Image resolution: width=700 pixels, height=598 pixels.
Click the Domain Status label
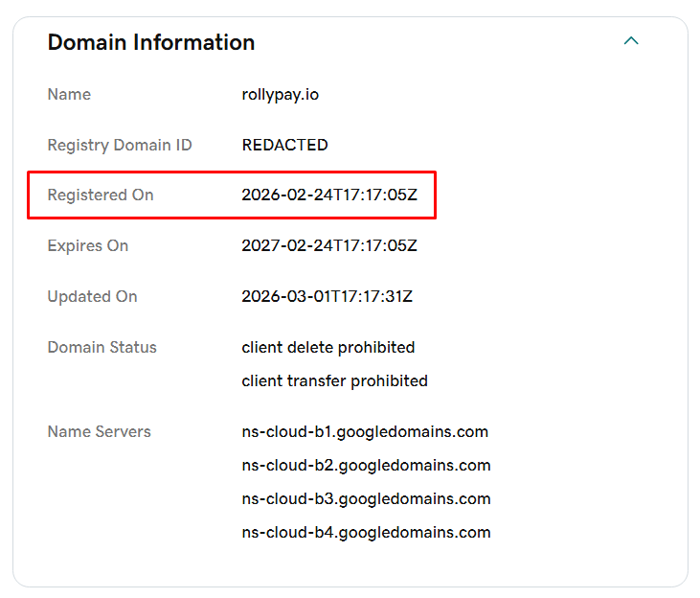point(102,347)
